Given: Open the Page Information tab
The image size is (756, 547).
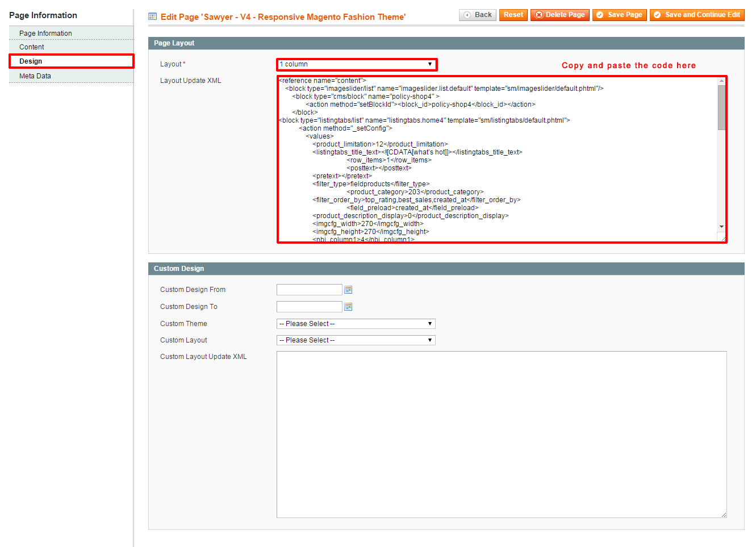Looking at the screenshot, I should click(72, 34).
